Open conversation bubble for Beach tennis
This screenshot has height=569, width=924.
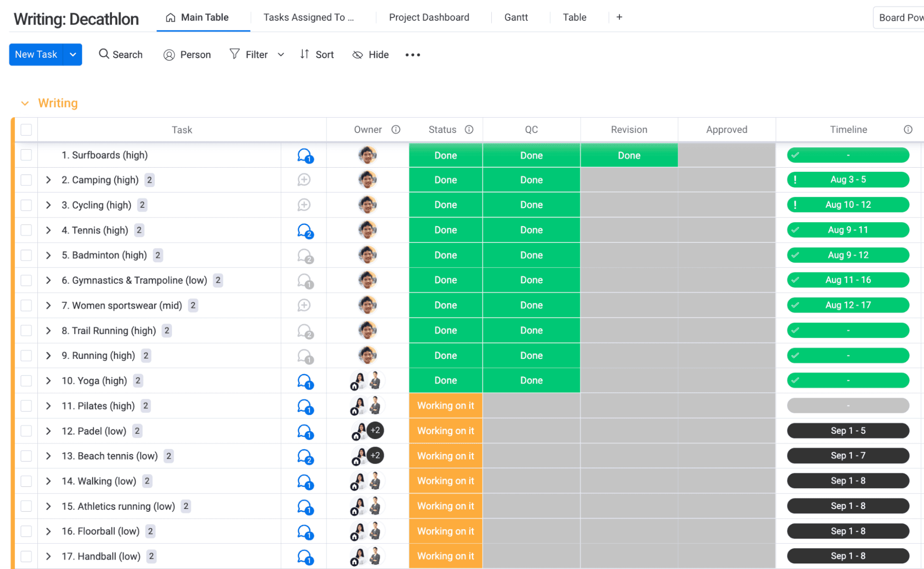(305, 456)
